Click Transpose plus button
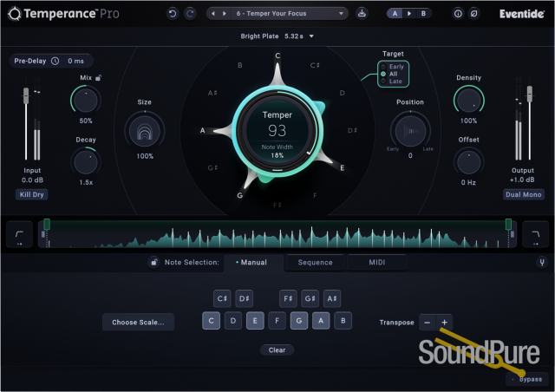The height and width of the screenshot is (392, 555). [x=444, y=323]
